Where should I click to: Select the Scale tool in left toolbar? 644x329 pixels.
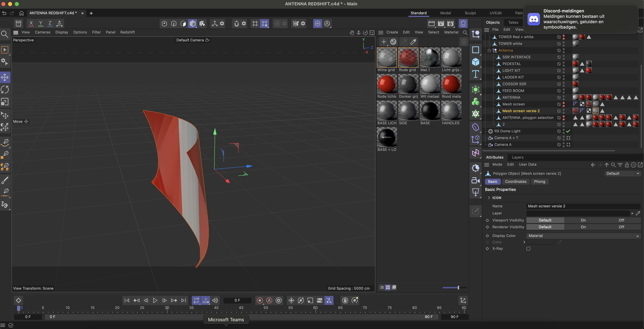(x=5, y=102)
